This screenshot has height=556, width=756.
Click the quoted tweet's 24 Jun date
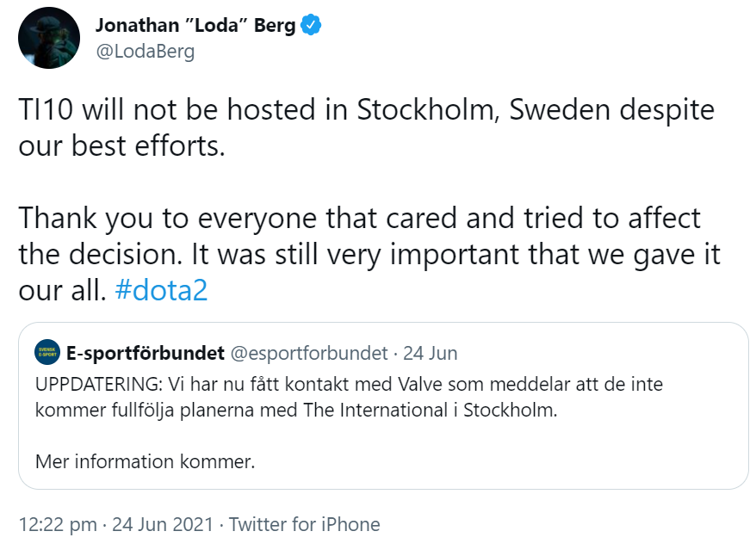430,353
